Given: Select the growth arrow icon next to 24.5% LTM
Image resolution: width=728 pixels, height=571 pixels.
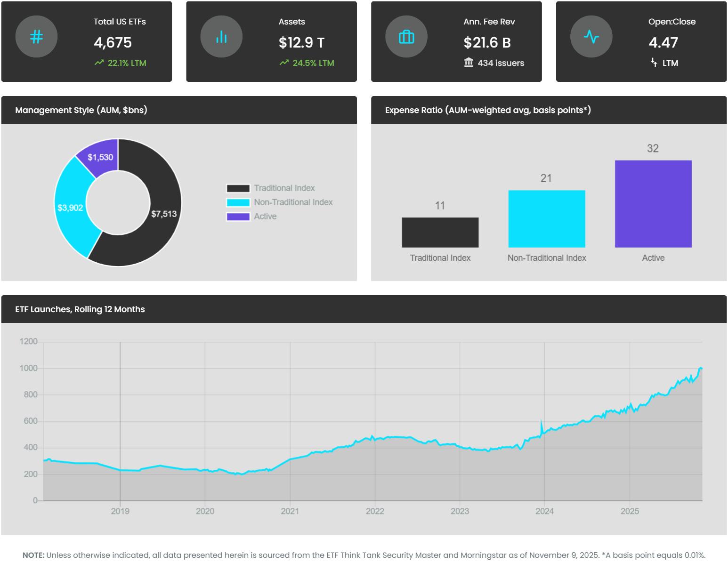Looking at the screenshot, I should [x=283, y=62].
